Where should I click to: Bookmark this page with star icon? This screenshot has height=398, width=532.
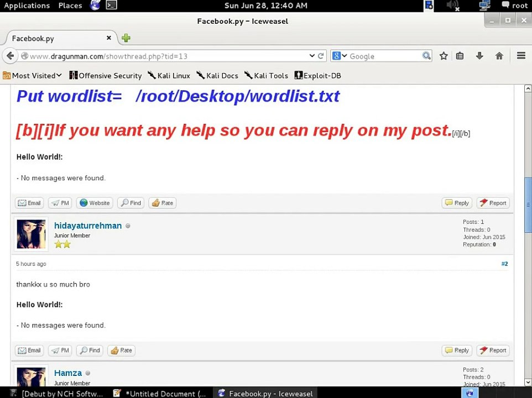pyautogui.click(x=444, y=56)
